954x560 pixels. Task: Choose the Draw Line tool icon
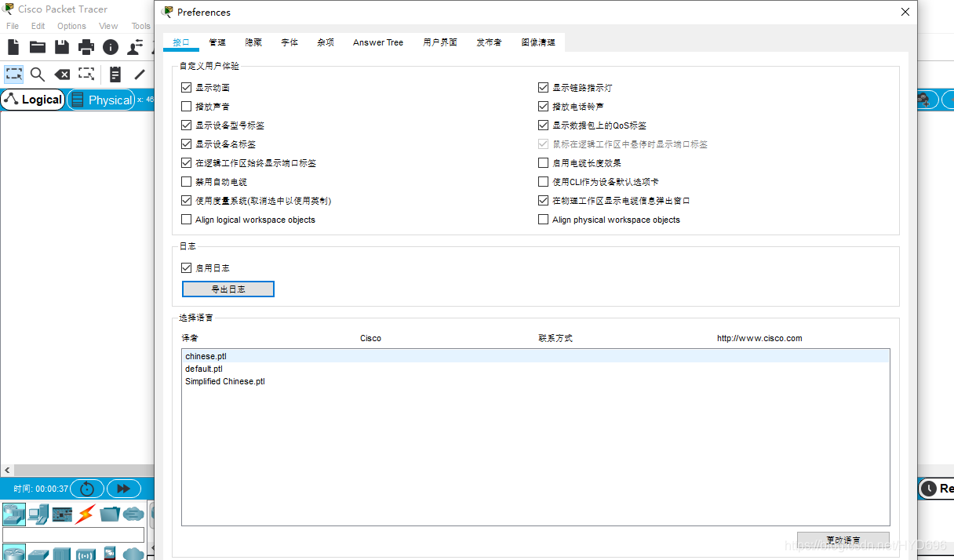coord(140,75)
